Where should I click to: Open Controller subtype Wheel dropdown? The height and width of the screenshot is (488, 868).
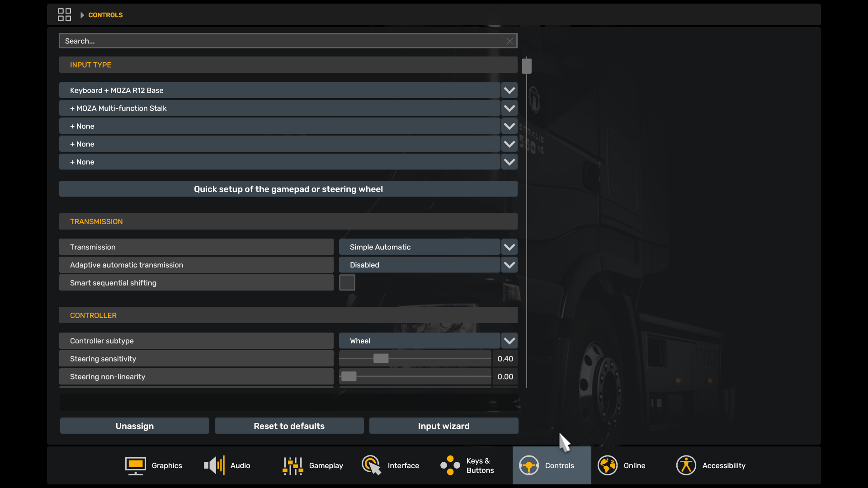pyautogui.click(x=509, y=341)
